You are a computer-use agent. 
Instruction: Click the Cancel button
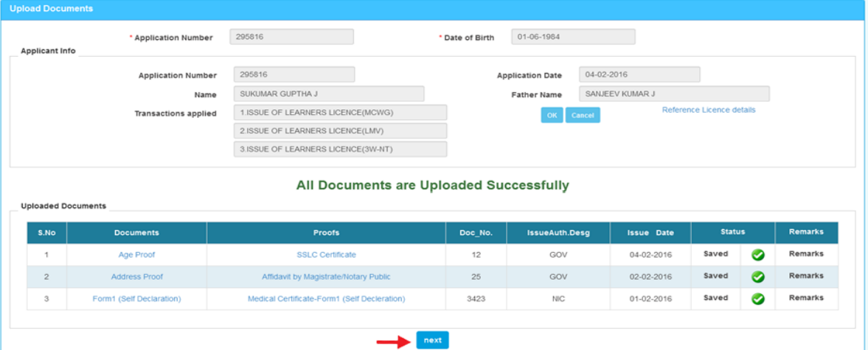[x=583, y=115]
